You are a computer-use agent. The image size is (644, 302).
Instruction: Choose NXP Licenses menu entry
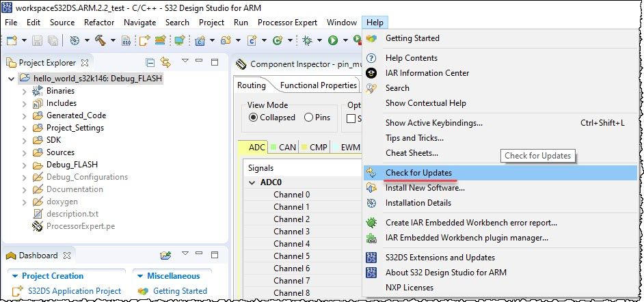pyautogui.click(x=500, y=288)
